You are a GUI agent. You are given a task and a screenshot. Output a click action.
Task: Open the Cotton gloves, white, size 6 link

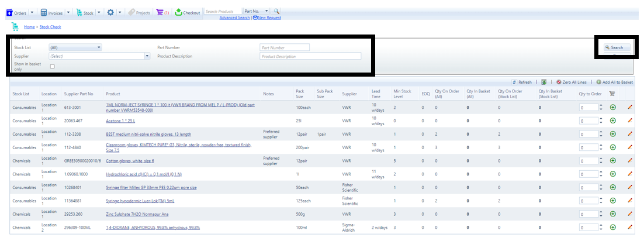point(130,161)
